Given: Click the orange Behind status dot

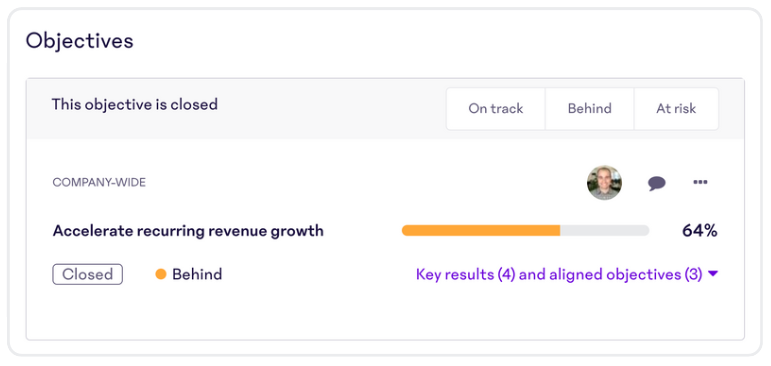Looking at the screenshot, I should pyautogui.click(x=161, y=274).
